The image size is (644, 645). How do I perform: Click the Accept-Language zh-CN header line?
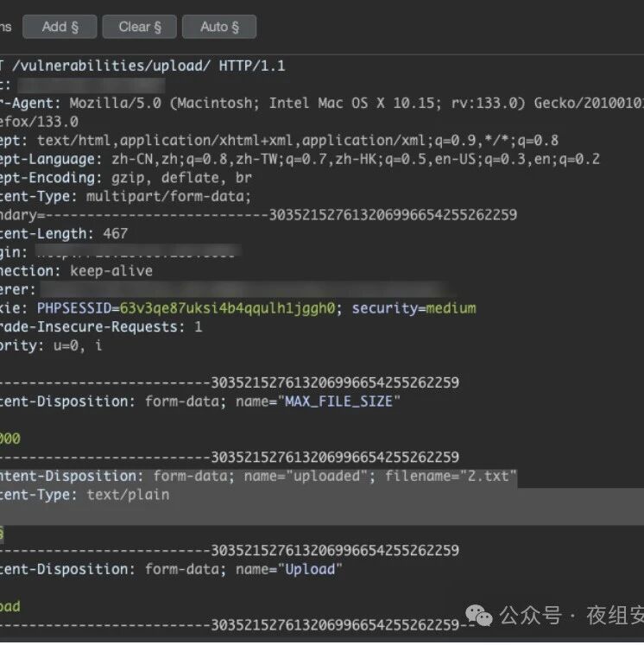[x=300, y=159]
